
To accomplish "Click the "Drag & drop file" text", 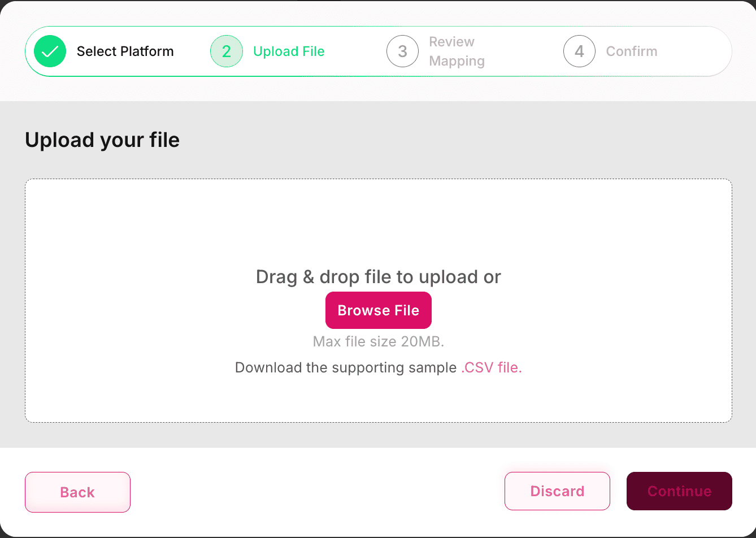I will 378,277.
